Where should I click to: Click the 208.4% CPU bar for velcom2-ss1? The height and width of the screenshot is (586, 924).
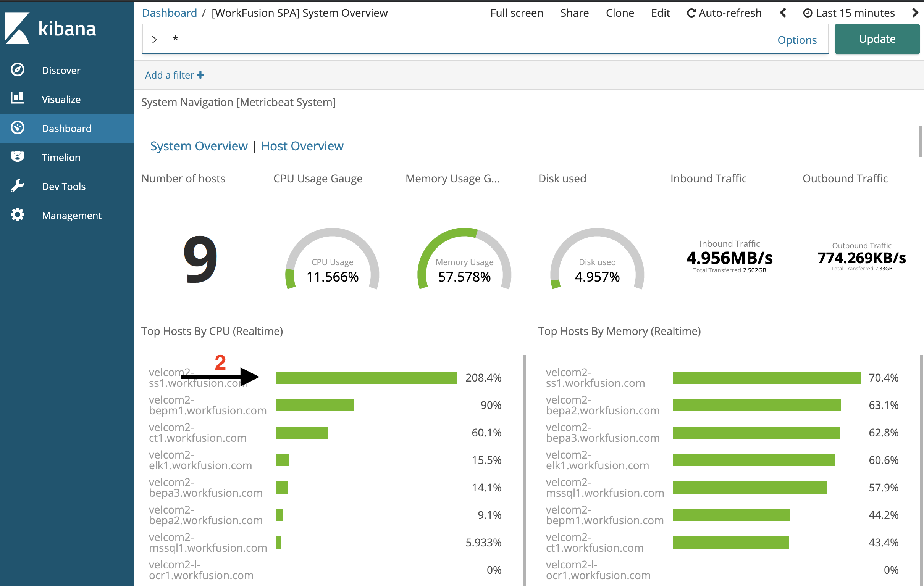[367, 378]
